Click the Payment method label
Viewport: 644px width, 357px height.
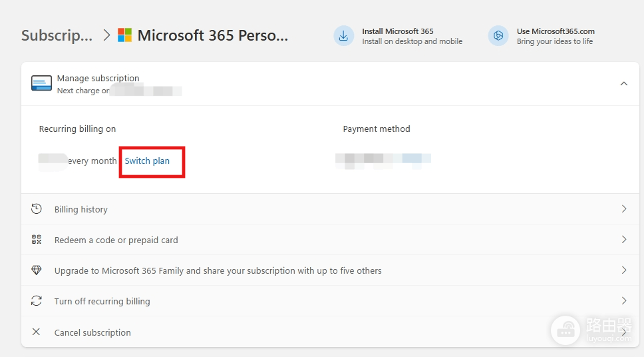(377, 129)
